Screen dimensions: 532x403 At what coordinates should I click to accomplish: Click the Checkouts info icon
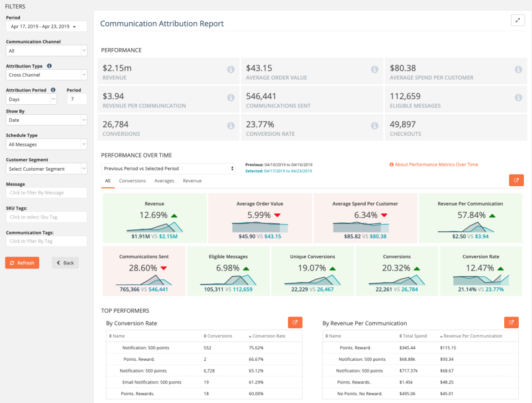click(518, 125)
